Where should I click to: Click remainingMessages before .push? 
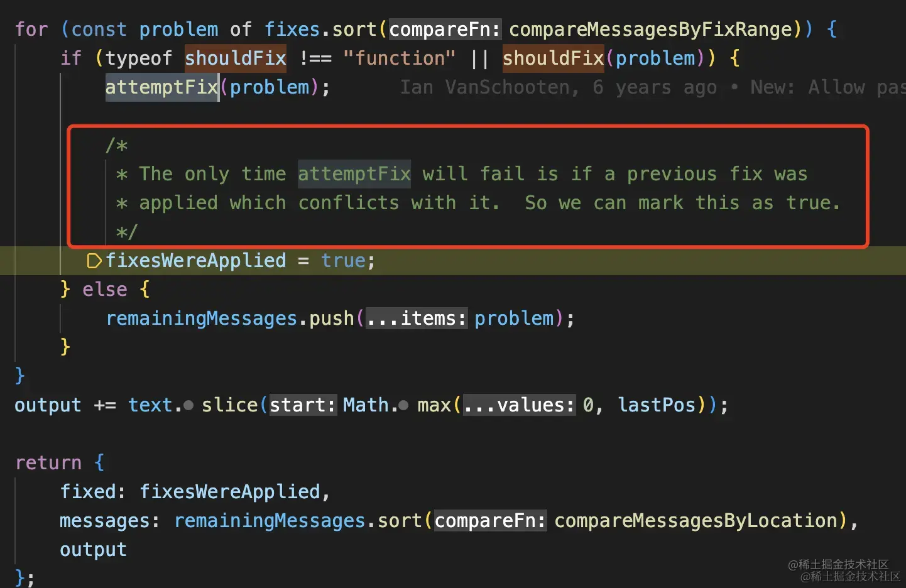coord(201,318)
